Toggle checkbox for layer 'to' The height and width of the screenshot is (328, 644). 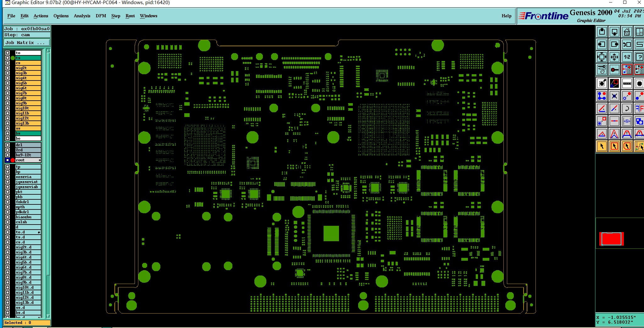(8, 53)
